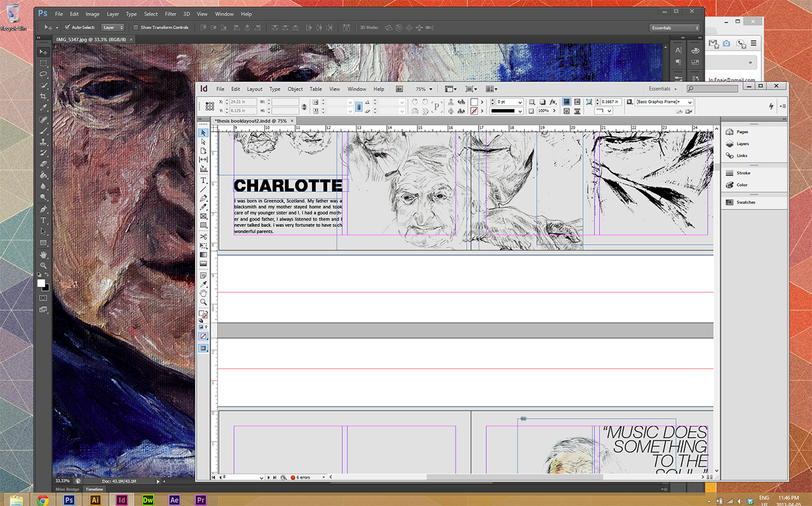Screen dimensions: 812x506
Task: Open Photoshop Timeline panel tab
Action: (x=94, y=489)
